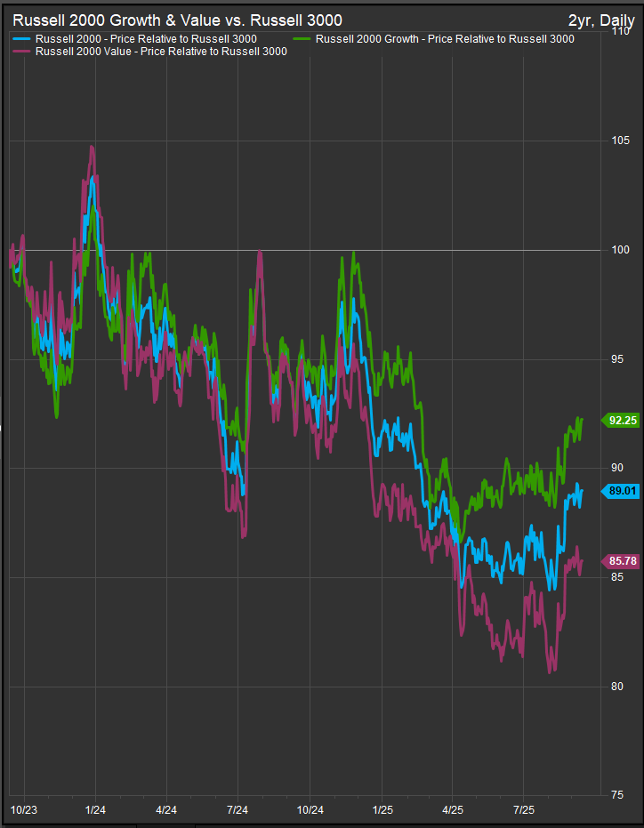The width and height of the screenshot is (644, 828).
Task: Click the magenta Russell 2000 Value legend swatch
Action: coord(21,52)
